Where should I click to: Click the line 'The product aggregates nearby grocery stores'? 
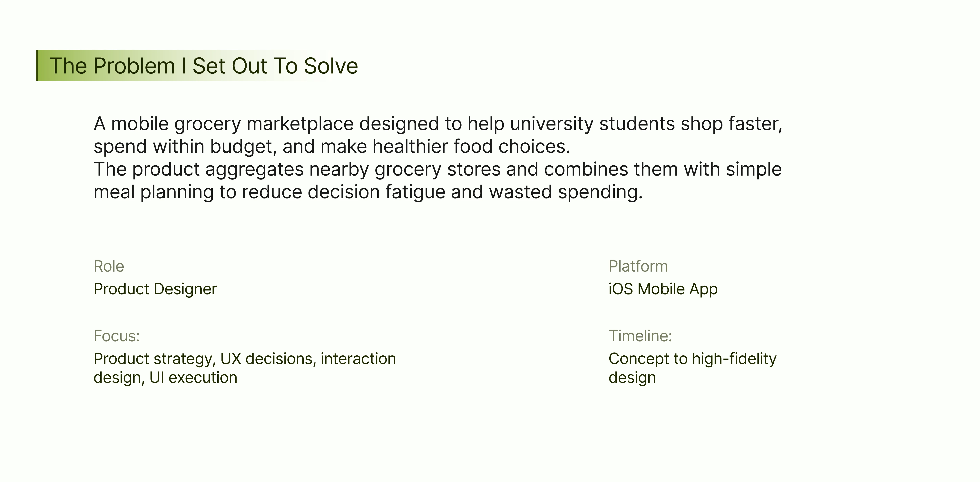(437, 170)
